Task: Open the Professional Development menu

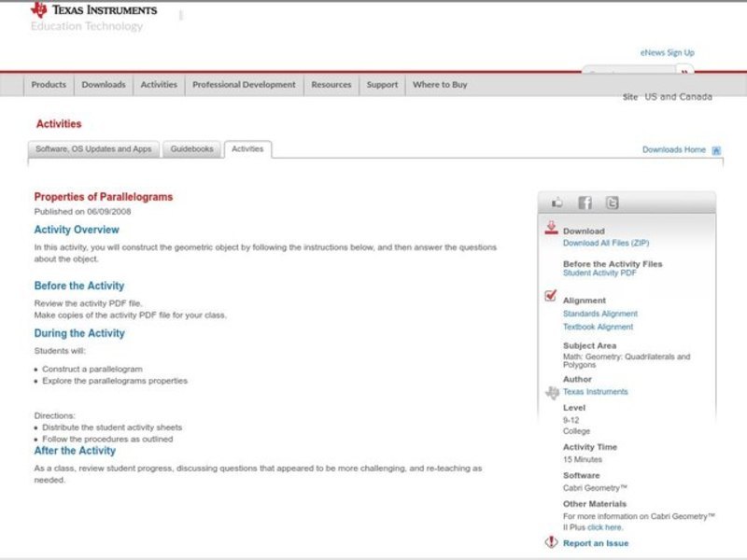Action: 244,85
